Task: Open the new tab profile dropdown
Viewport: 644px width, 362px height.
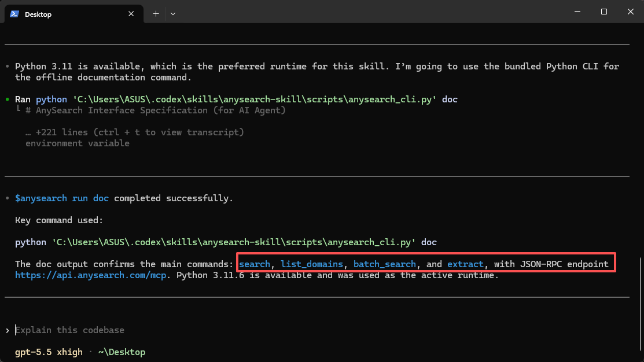Action: (x=173, y=14)
